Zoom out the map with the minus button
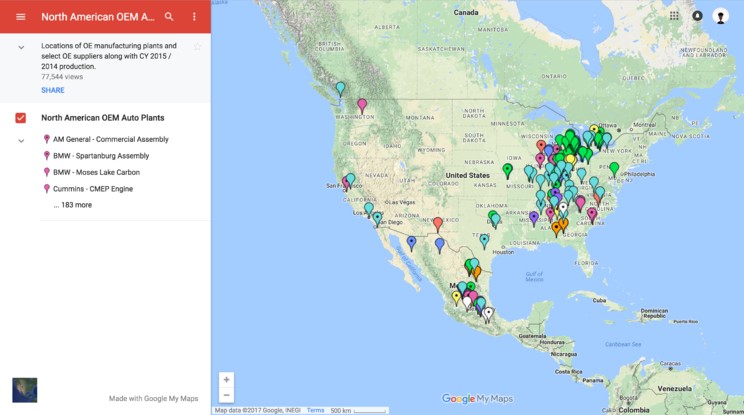The width and height of the screenshot is (744, 415). tap(226, 395)
